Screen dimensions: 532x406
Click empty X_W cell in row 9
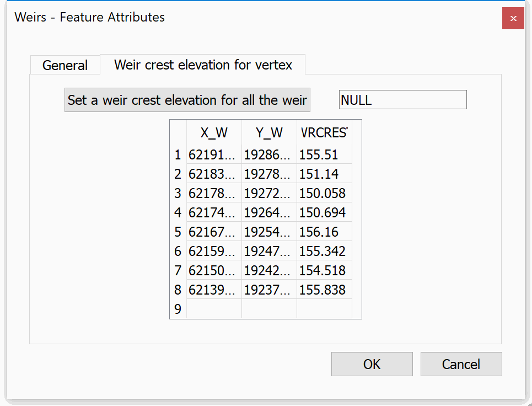(214, 309)
